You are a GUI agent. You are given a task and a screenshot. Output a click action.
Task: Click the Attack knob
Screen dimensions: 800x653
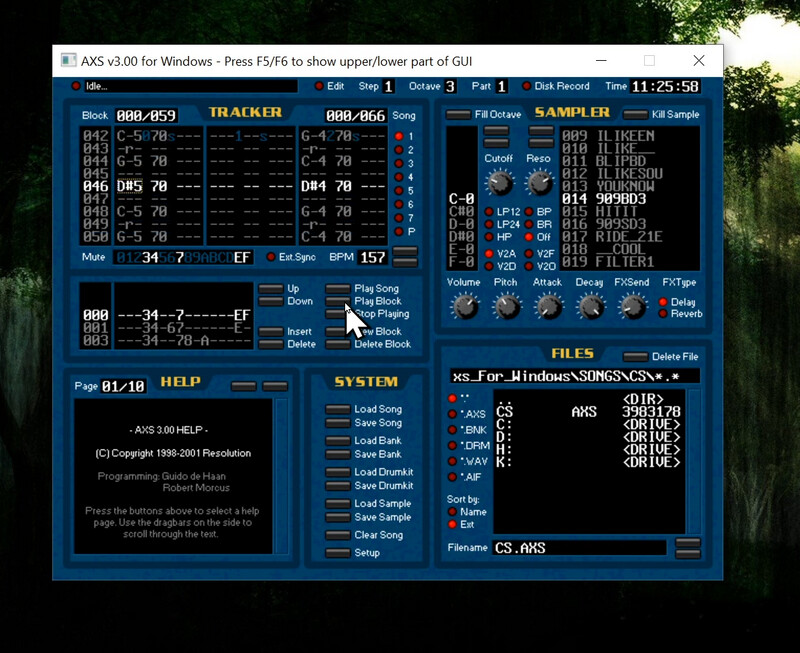tap(549, 307)
